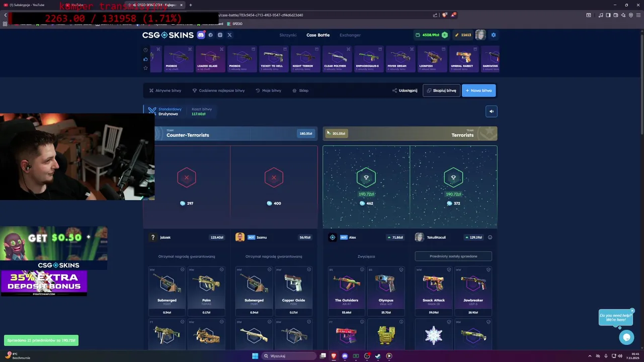644x362 pixels.
Task: Open the Case Battle tab
Action: click(318, 35)
